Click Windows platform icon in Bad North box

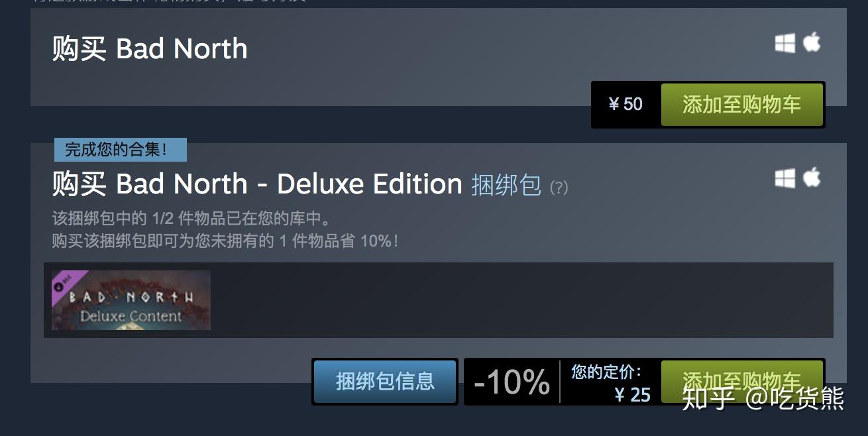point(785,43)
